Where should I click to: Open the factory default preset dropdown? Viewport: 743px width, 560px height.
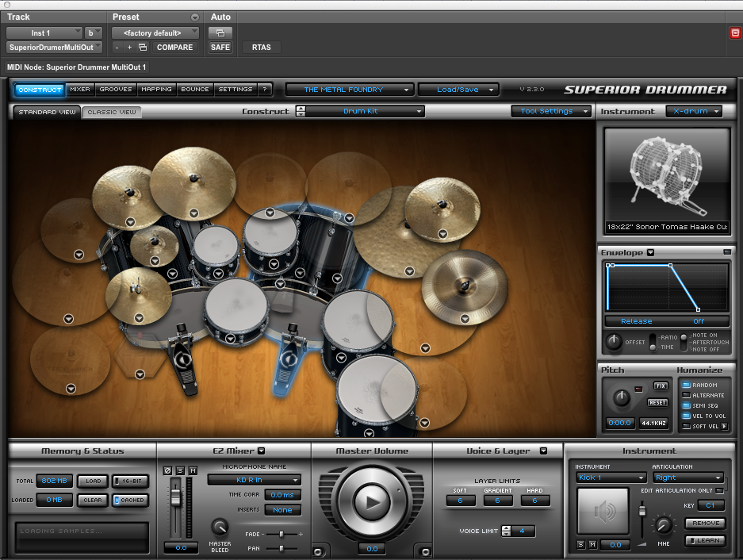click(x=155, y=33)
